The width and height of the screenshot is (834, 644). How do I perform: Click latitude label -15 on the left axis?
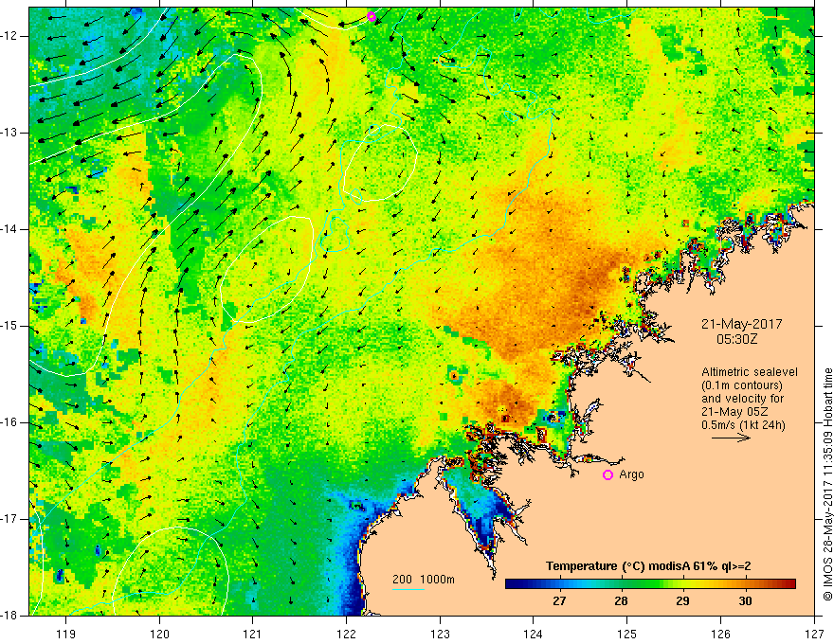pos(10,326)
